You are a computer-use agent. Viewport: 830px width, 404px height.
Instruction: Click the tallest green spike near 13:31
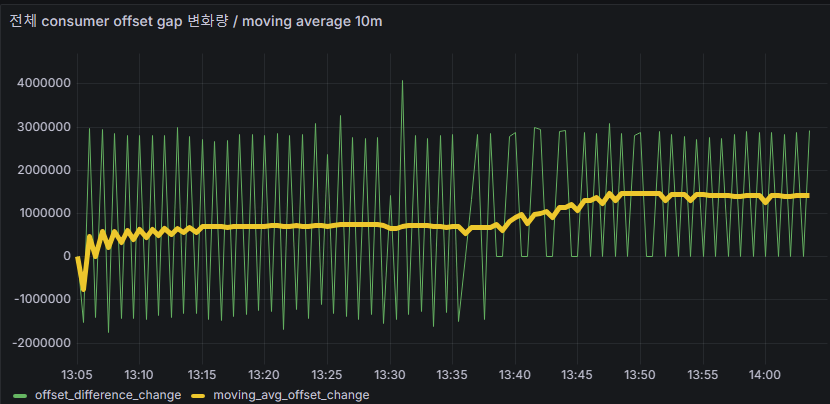402,82
